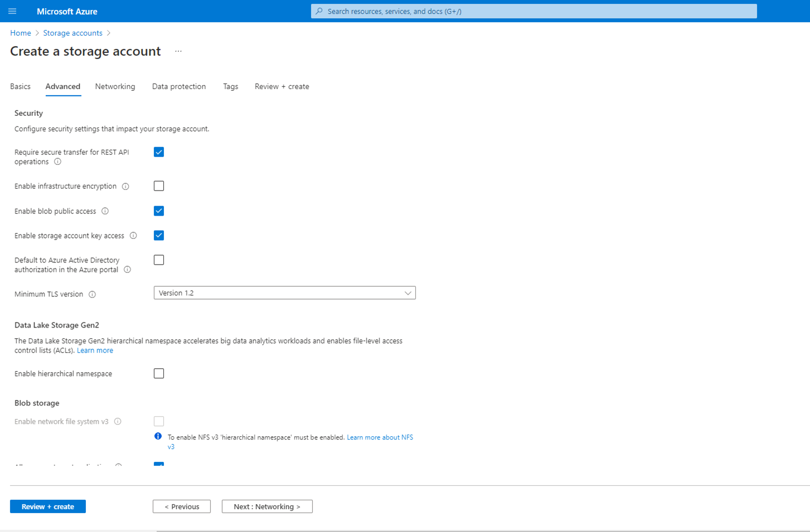The width and height of the screenshot is (810, 532).
Task: Uncheck Enable blob public access
Action: point(159,211)
